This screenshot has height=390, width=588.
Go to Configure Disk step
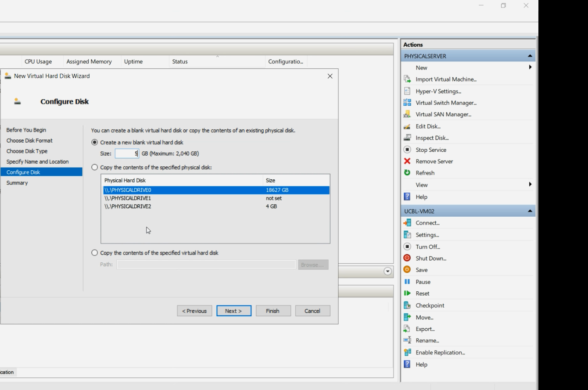coord(41,172)
